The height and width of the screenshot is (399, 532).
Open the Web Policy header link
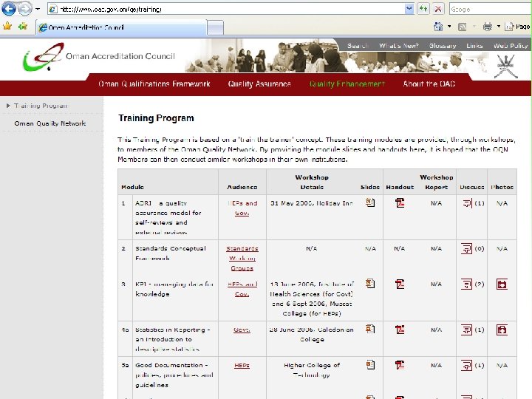click(511, 46)
